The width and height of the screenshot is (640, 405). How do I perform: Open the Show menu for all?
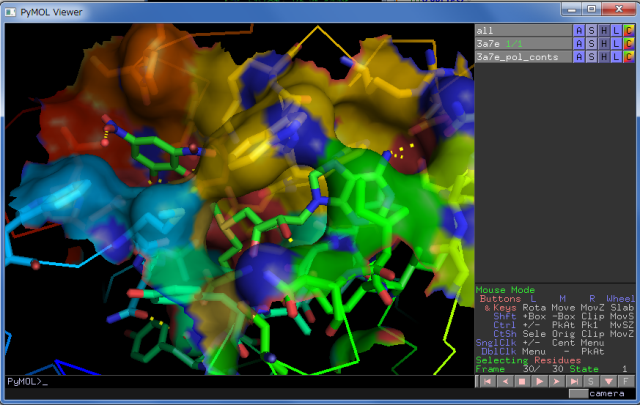point(591,31)
